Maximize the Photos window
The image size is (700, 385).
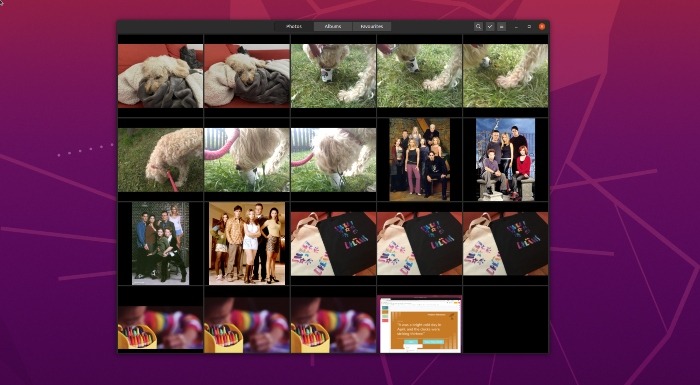point(529,27)
